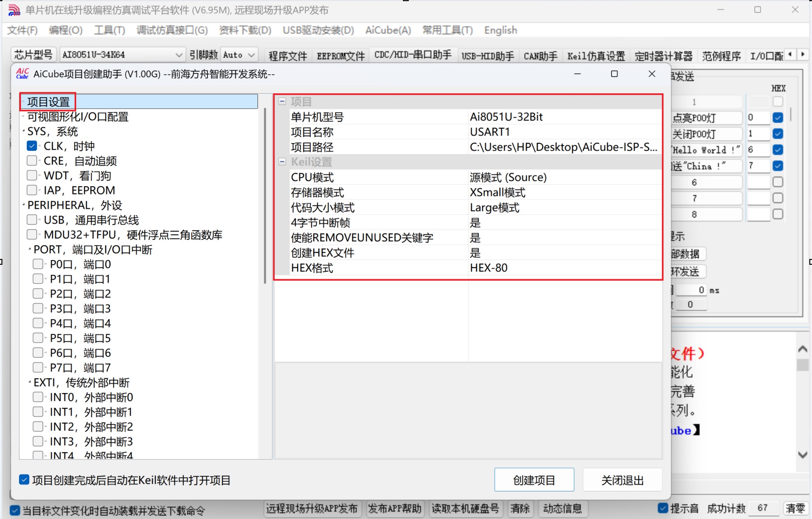
Task: Click the main app logo icon in title bar
Action: click(x=14, y=10)
